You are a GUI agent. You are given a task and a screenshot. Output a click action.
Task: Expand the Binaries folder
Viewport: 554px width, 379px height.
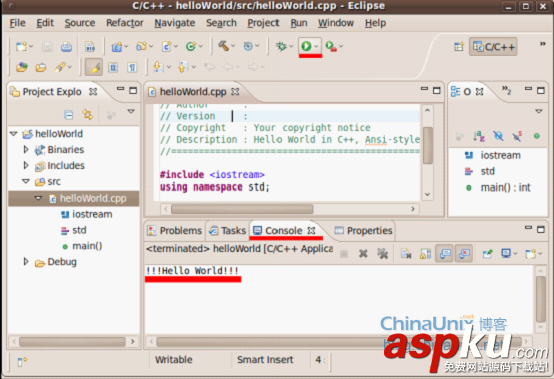coord(26,149)
